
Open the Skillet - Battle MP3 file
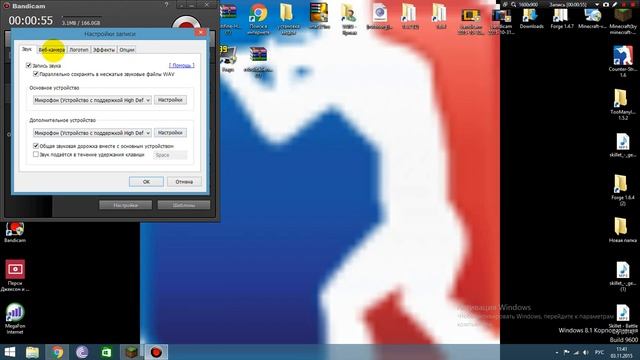point(622,318)
